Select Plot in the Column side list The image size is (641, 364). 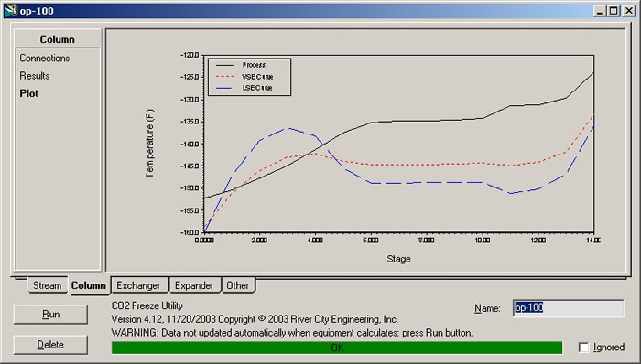(29, 93)
